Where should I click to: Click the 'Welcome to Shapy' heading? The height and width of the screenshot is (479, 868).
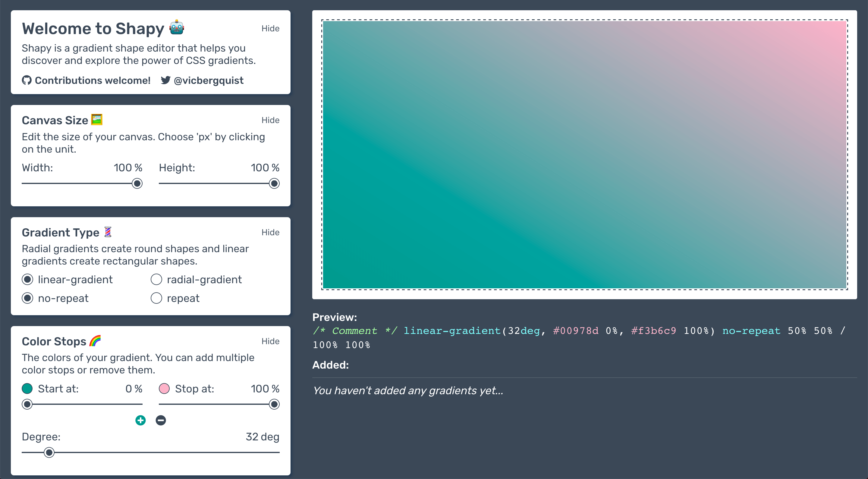tap(93, 28)
